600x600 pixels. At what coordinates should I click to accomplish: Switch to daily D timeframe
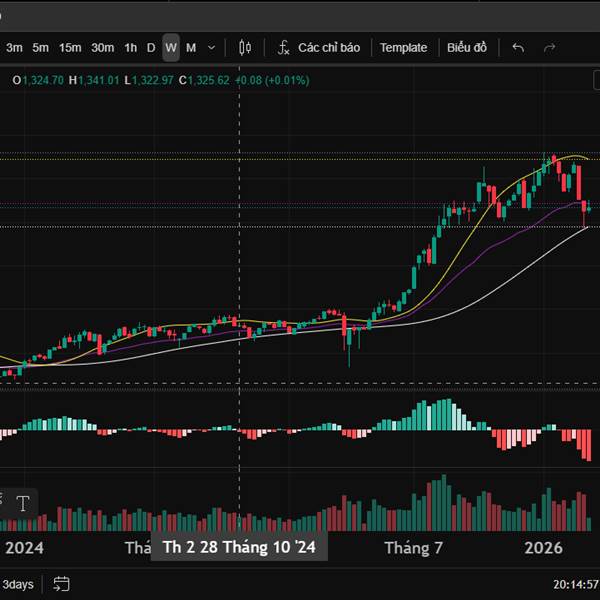click(151, 47)
